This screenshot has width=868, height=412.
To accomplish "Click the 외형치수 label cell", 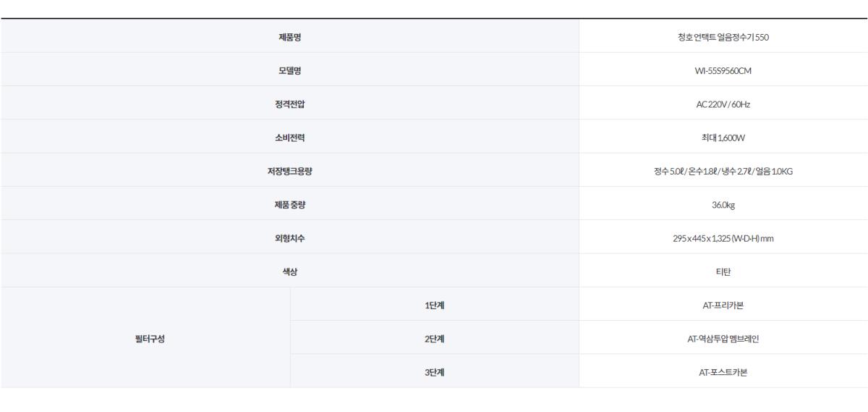I will point(289,238).
